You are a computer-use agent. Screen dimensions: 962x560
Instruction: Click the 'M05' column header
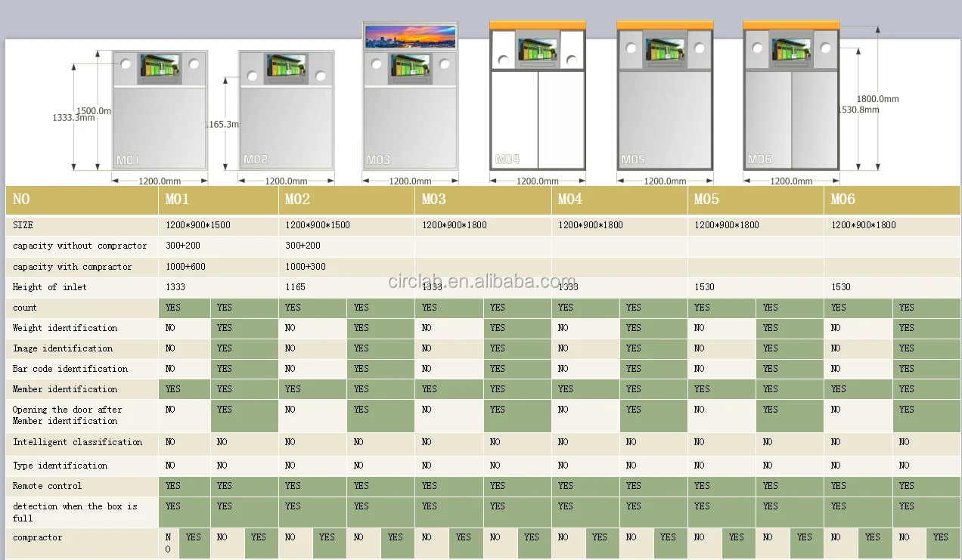coord(756,200)
